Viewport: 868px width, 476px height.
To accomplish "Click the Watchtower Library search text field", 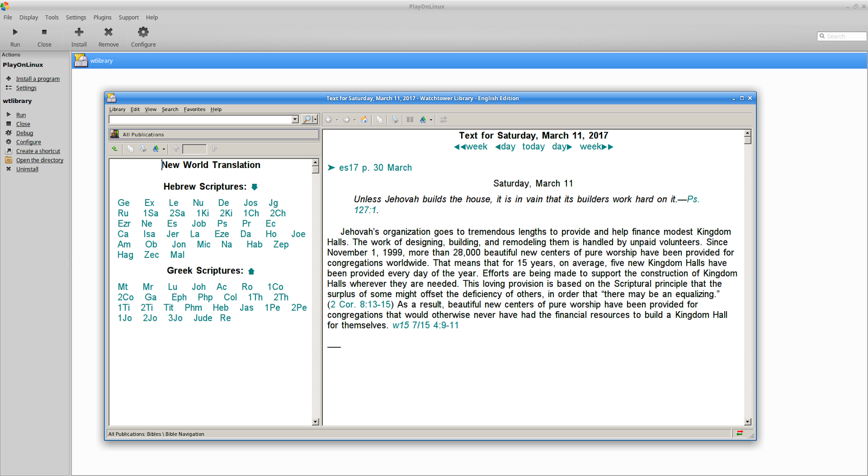I will coord(200,119).
